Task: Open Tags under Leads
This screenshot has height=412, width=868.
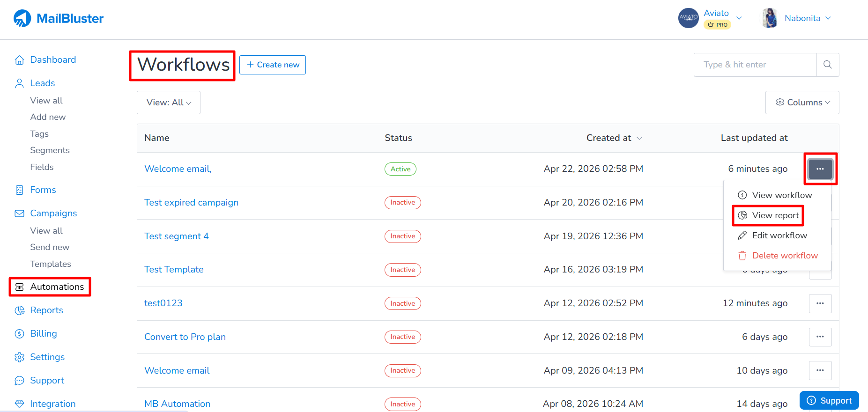Action: tap(39, 134)
